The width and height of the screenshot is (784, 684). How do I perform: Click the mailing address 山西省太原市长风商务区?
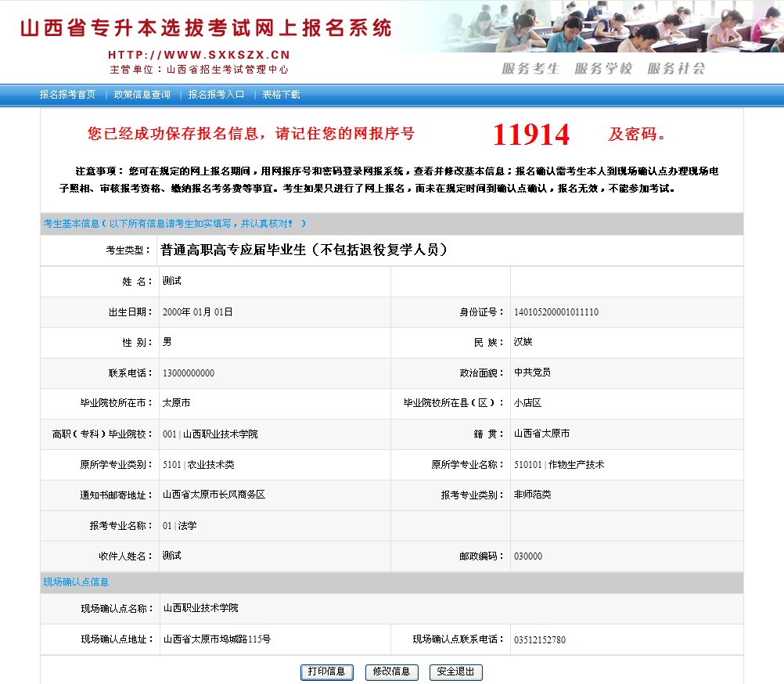point(214,495)
